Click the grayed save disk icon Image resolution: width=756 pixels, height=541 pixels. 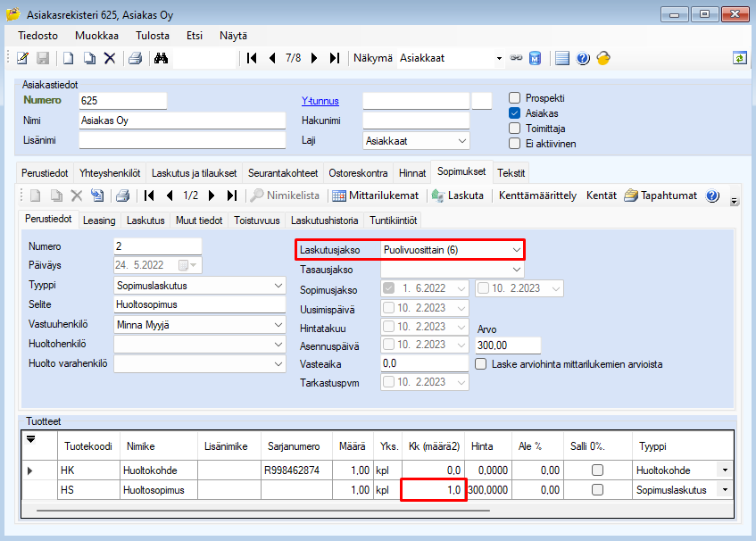43,58
